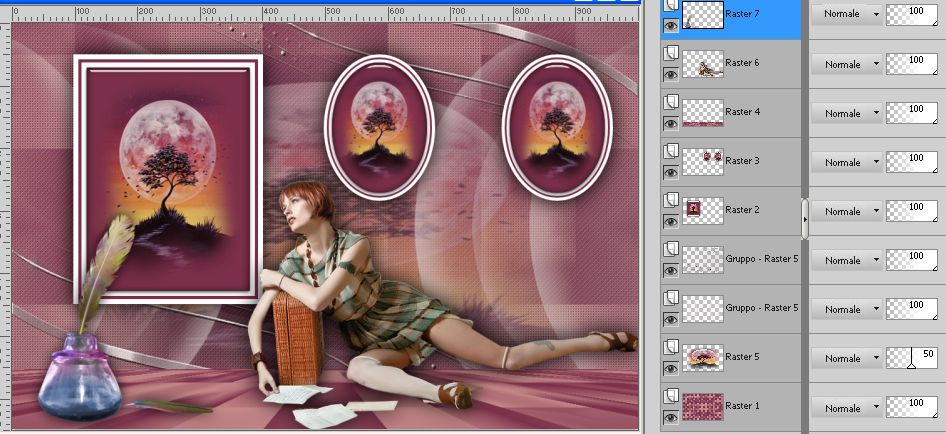Click the raster layer type icon for Raster 6
Viewport: 946px width, 434px height.
point(670,54)
